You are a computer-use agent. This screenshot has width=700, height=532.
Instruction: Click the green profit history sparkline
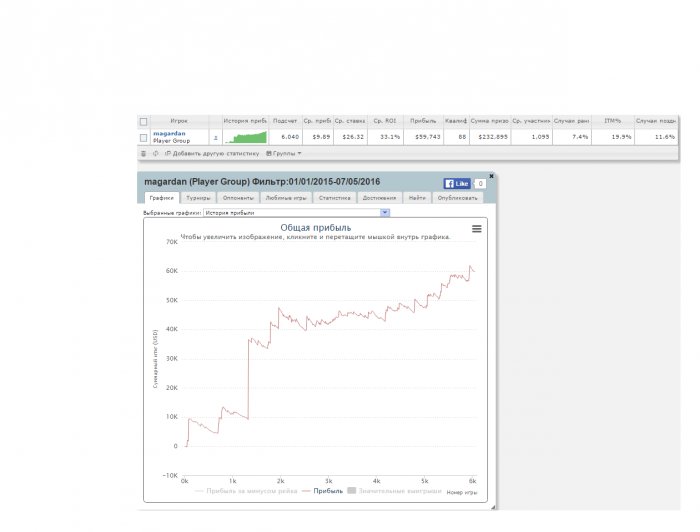point(245,137)
